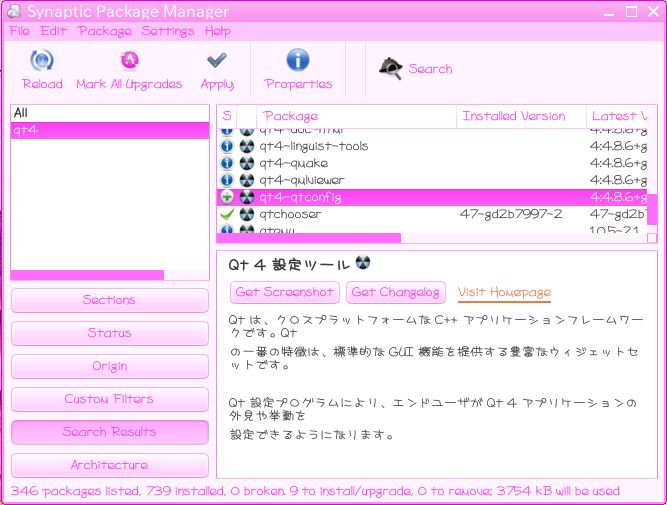This screenshot has height=505, width=667.
Task: Click the Apply checkmark icon
Action: [217, 60]
